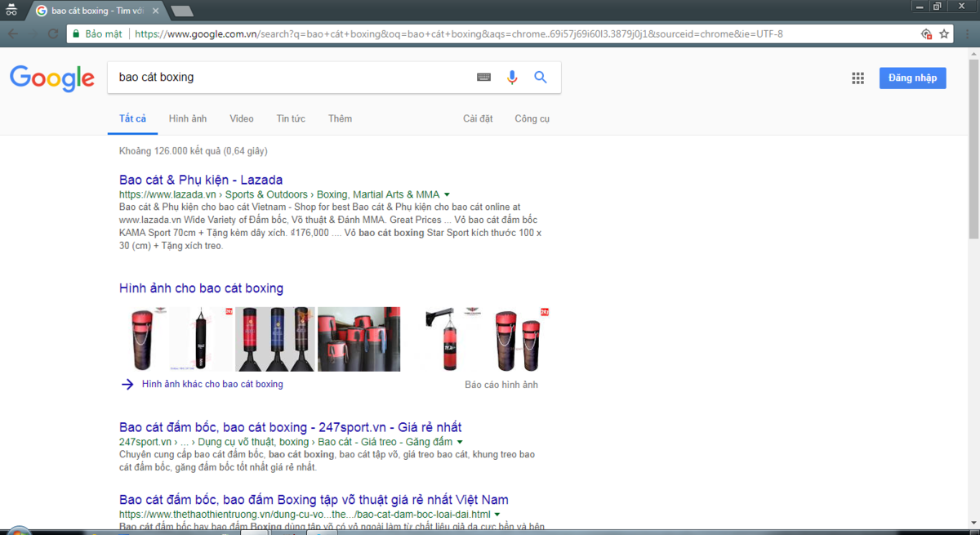
Task: Open a new tab with the new-tab button
Action: coord(182,11)
